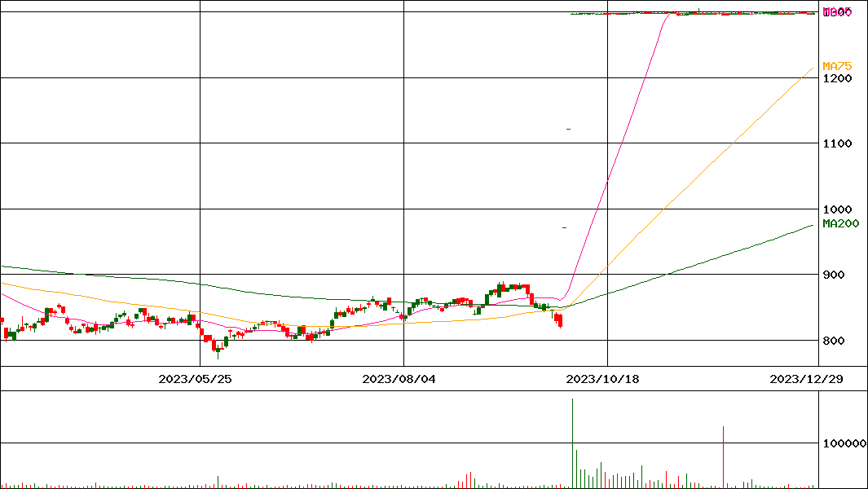Click the MA200 legend label
The width and height of the screenshot is (868, 489).
tap(840, 223)
